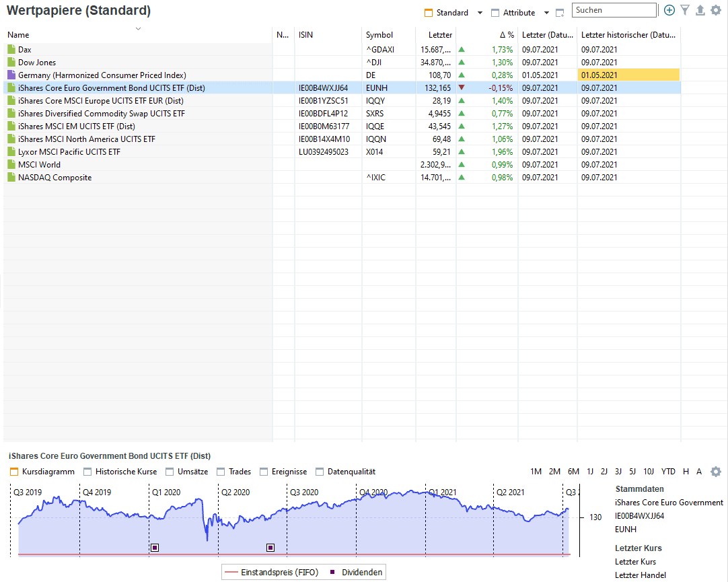Set chart range to 1M

click(x=536, y=472)
